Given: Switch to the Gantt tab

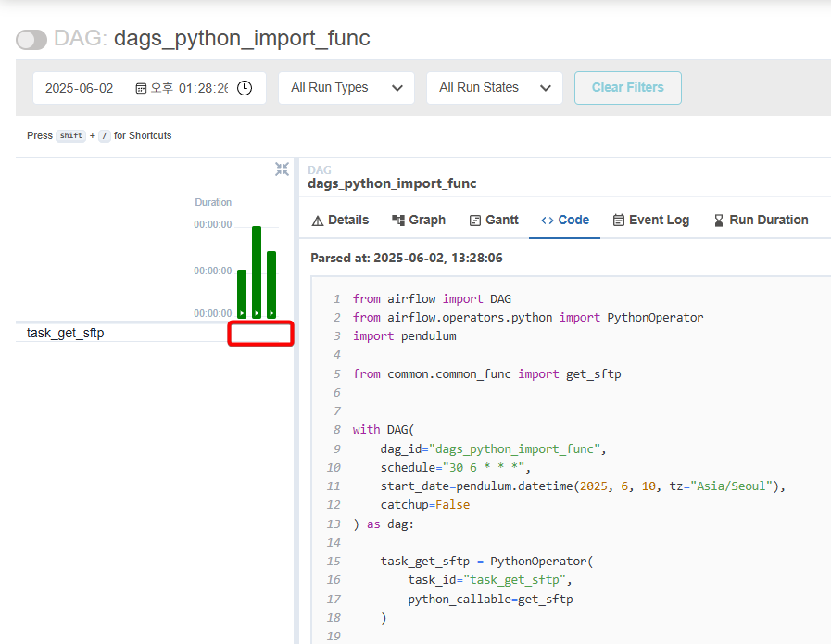Looking at the screenshot, I should 494,220.
